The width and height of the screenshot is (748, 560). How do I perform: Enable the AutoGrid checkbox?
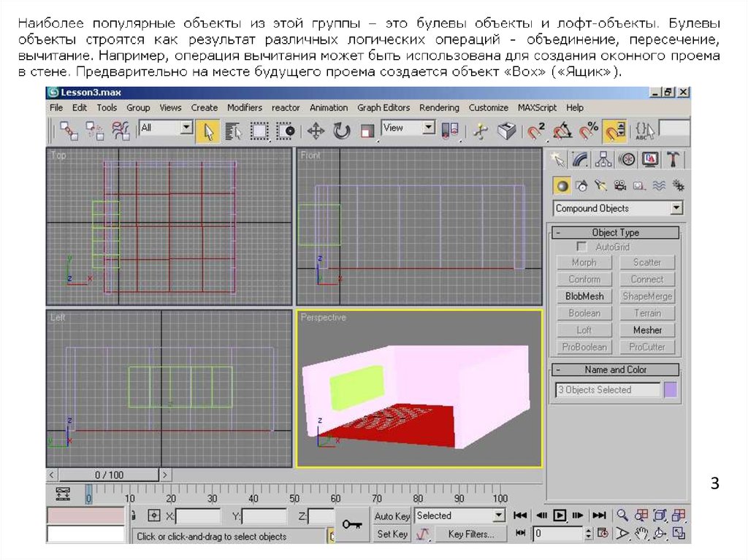click(582, 248)
